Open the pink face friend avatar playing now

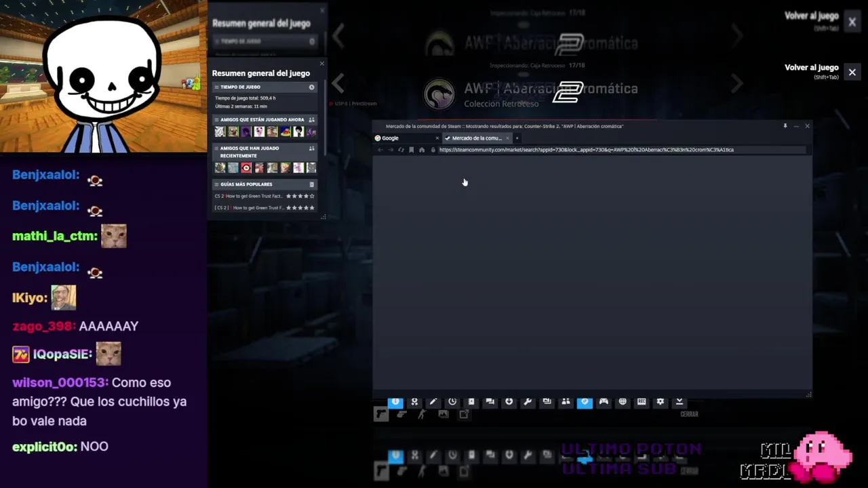(259, 131)
